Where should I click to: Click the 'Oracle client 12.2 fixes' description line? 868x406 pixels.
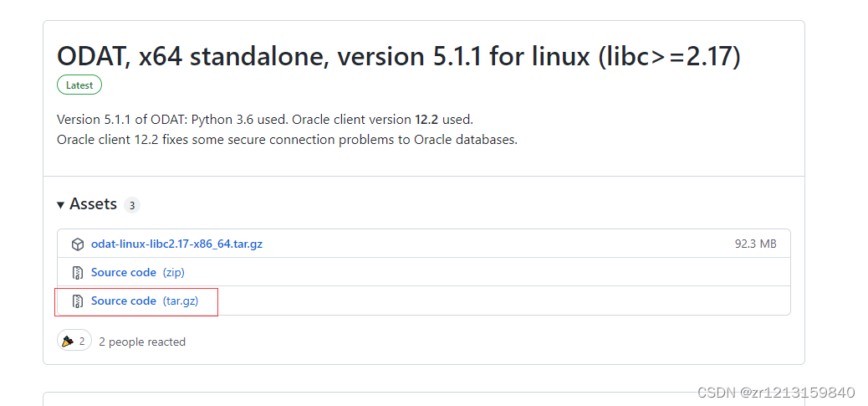288,140
